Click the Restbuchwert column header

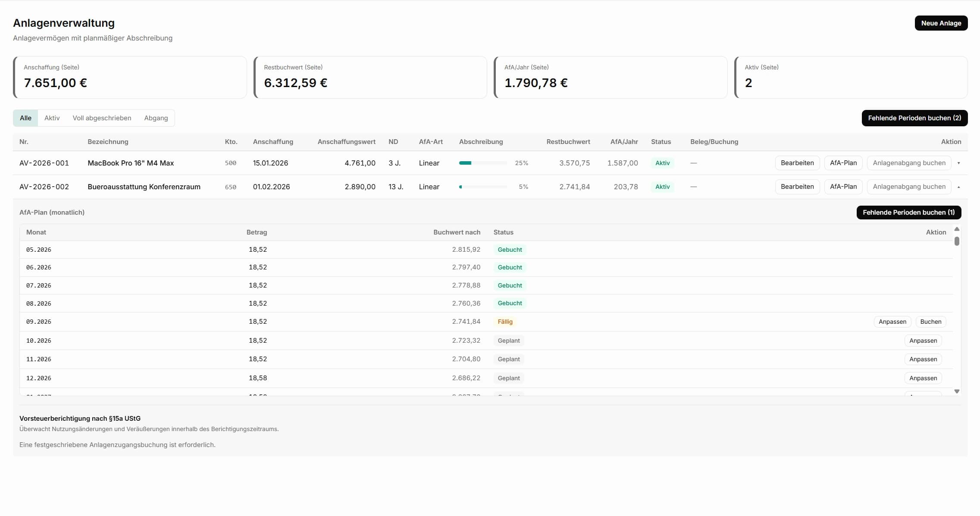click(568, 142)
